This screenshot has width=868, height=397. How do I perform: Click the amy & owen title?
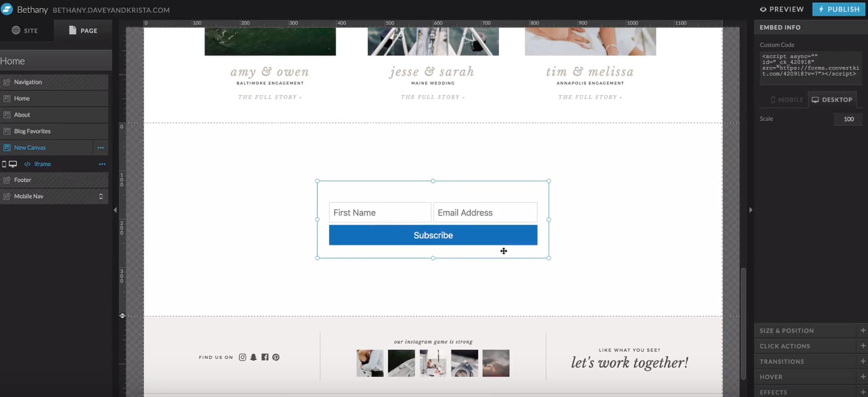270,72
